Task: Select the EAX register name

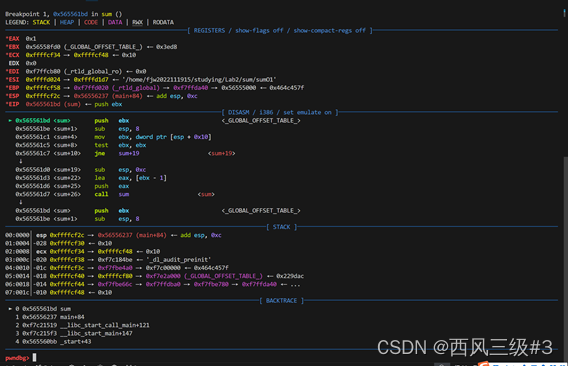Action: [13, 38]
